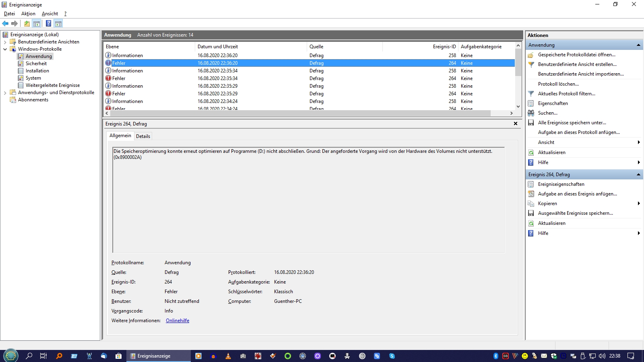Click Aktualisieren under the Anwendung section
The height and width of the screenshot is (362, 644).
coord(551,152)
